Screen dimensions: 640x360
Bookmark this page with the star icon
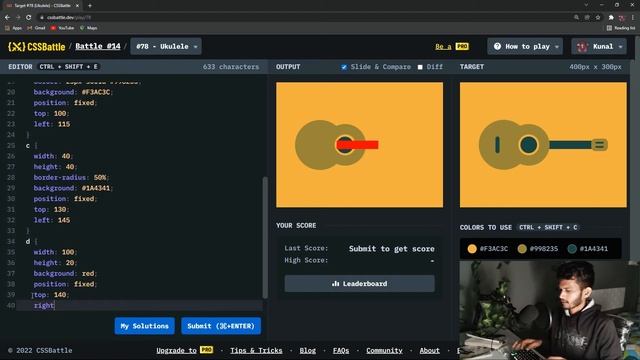pyautogui.click(x=598, y=18)
